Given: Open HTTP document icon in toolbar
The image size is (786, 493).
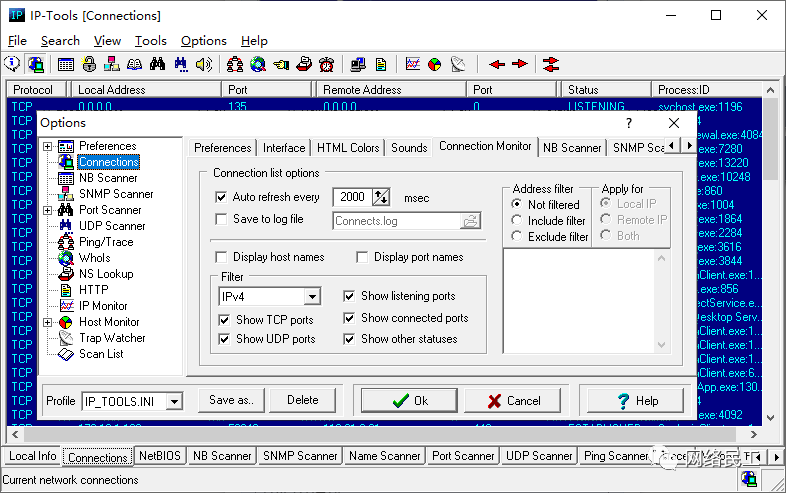Looking at the screenshot, I should point(381,64).
